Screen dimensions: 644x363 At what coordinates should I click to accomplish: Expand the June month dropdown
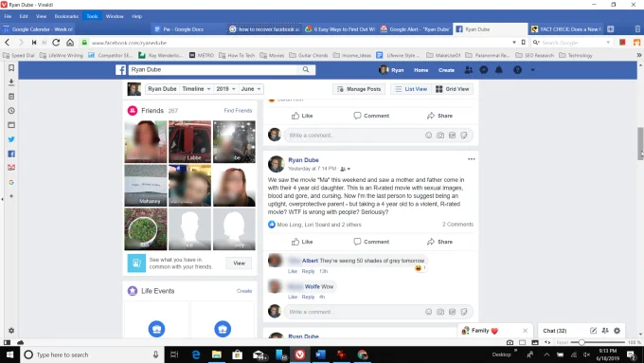251,89
